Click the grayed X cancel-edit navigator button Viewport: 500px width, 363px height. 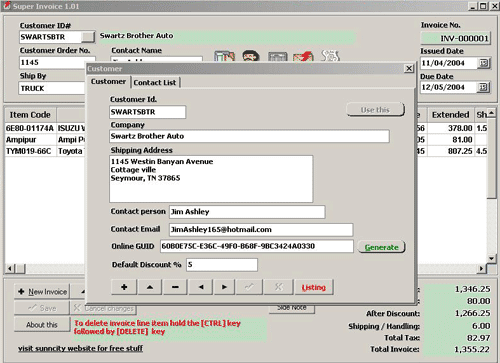click(x=279, y=287)
